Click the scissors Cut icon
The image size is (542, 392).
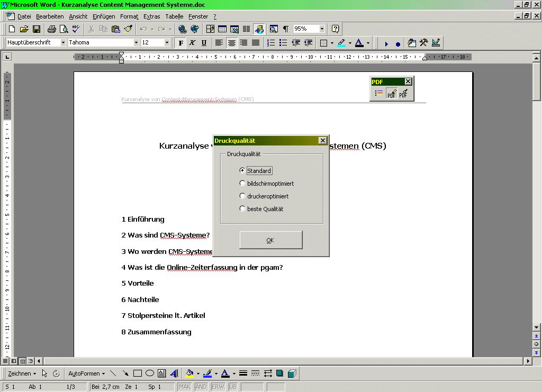[x=91, y=29]
